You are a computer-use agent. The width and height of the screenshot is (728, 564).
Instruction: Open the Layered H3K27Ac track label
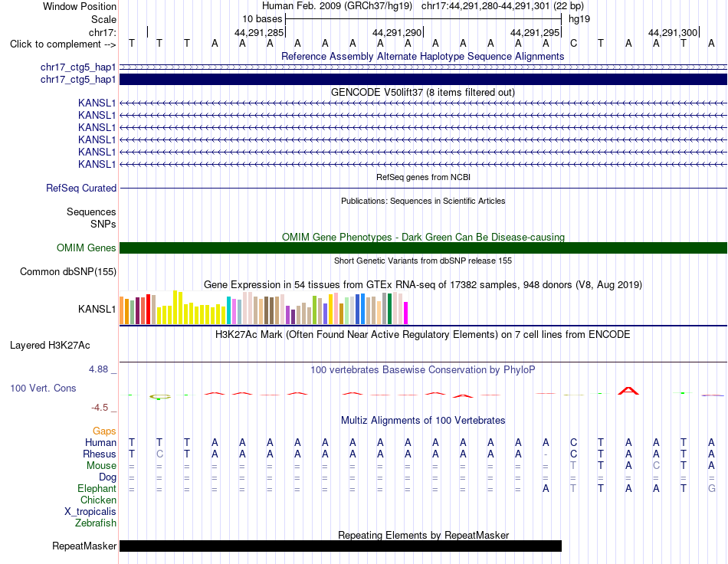[x=50, y=346]
